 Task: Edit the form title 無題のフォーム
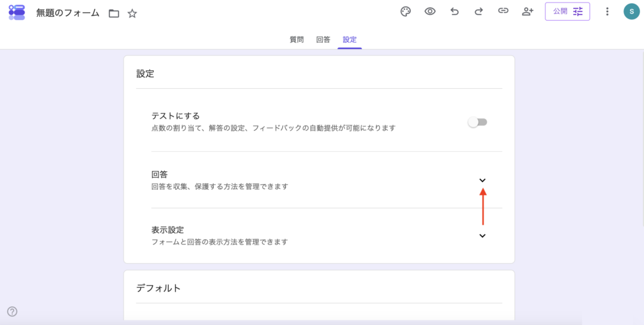(68, 13)
